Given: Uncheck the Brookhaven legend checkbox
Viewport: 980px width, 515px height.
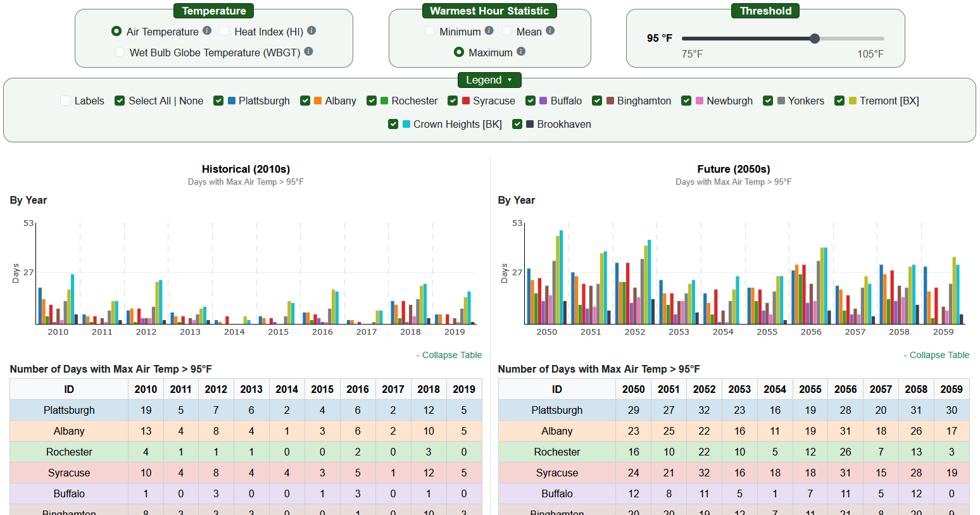Looking at the screenshot, I should tap(517, 124).
